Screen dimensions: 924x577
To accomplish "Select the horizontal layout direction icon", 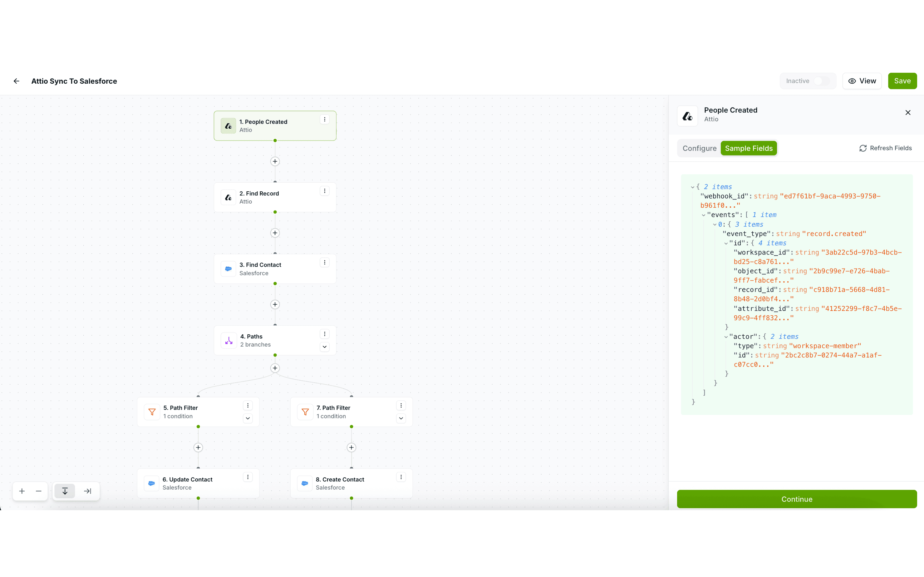I will (x=87, y=491).
